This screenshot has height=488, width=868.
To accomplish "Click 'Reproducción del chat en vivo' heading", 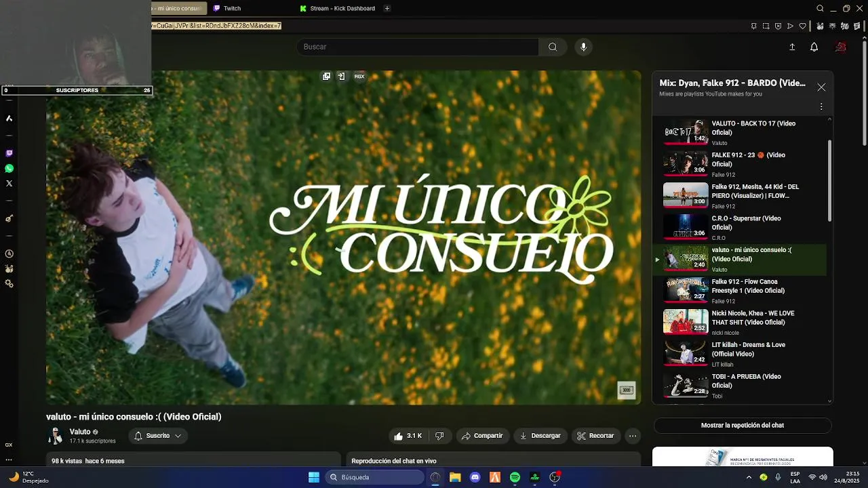I will coord(394,461).
